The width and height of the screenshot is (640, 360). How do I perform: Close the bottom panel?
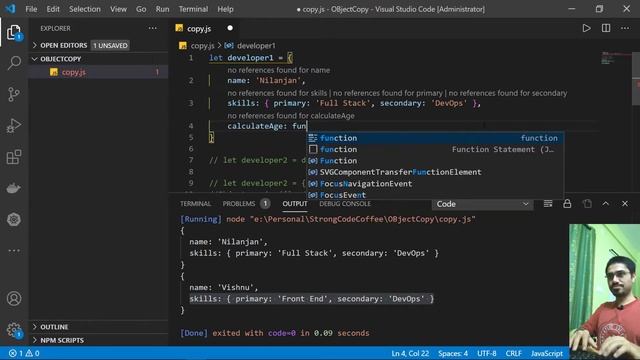[625, 204]
